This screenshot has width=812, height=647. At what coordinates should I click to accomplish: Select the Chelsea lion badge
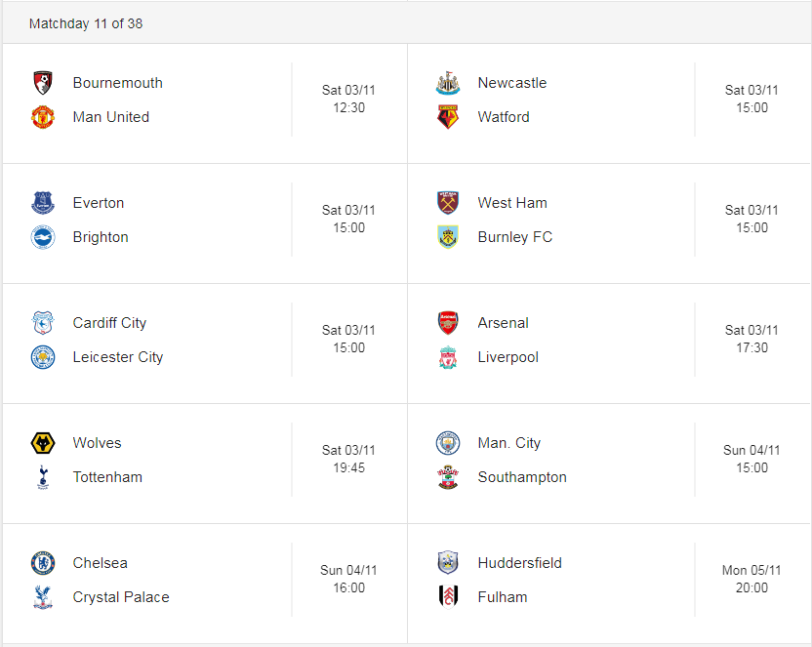coord(43,563)
